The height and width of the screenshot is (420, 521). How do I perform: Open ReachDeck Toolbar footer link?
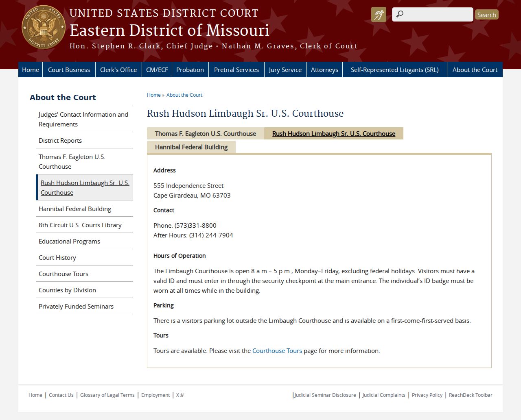point(471,395)
